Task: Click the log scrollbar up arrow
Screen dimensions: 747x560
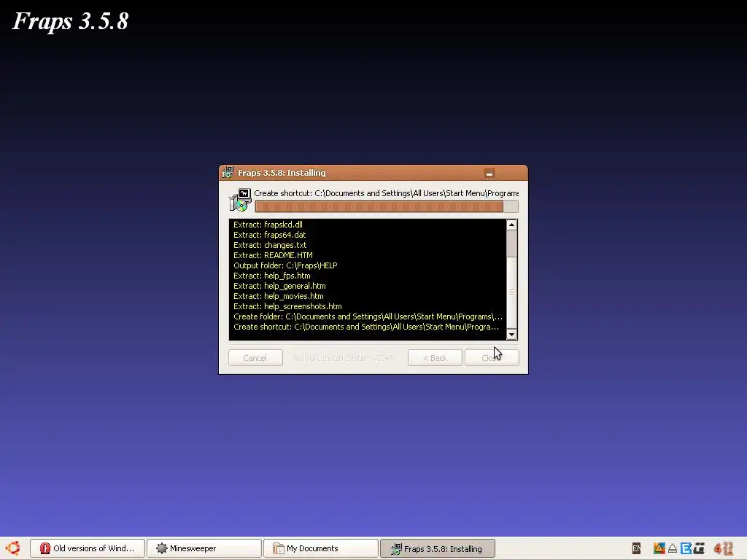Action: [511, 225]
